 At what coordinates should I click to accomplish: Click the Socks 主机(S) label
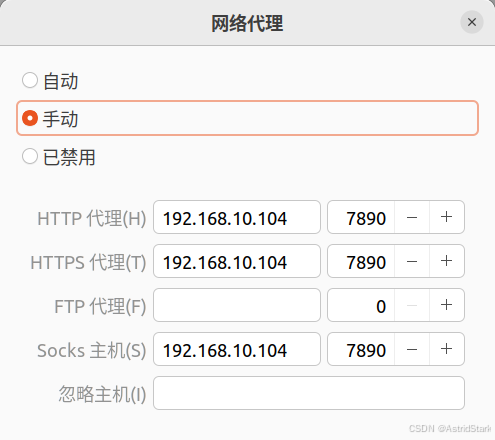(92, 351)
